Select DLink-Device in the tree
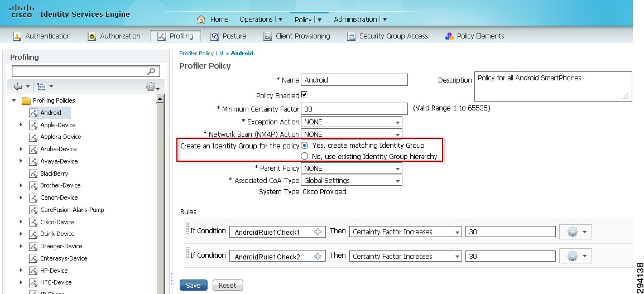644x294 pixels. [57, 234]
